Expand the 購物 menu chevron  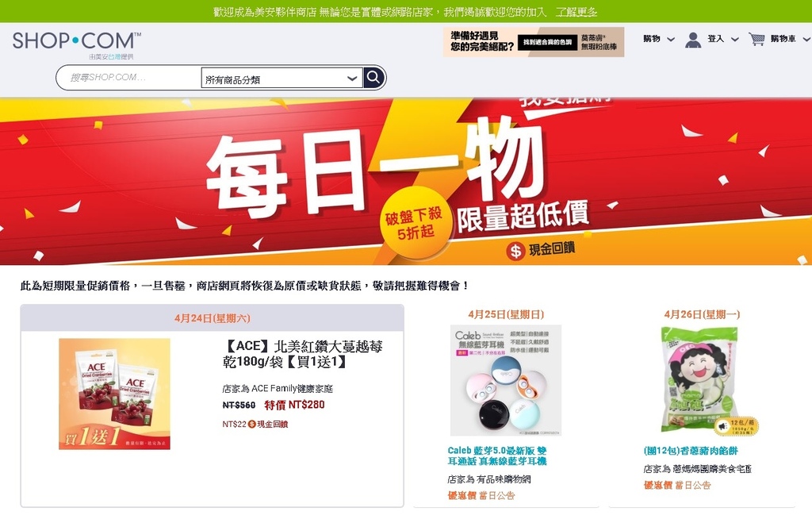[x=671, y=40]
